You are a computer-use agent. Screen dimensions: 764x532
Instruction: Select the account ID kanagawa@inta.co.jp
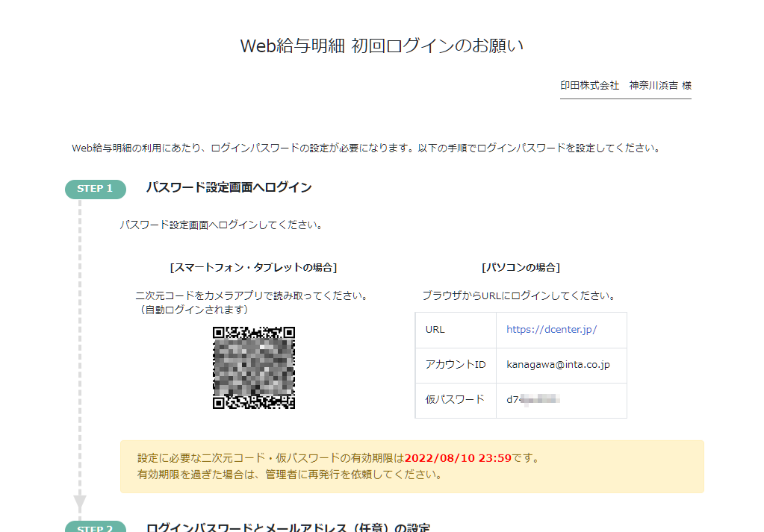(558, 365)
